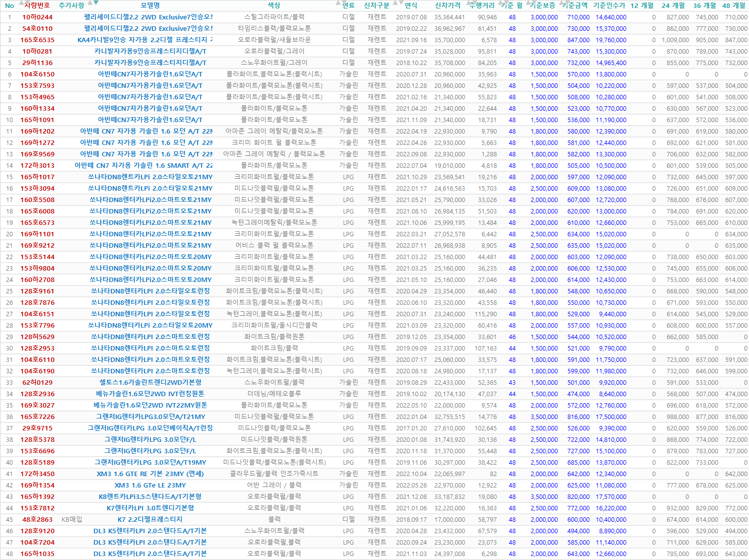The width and height of the screenshot is (749, 560).
Task: Click the 신차구분 column header
Action: click(377, 5)
